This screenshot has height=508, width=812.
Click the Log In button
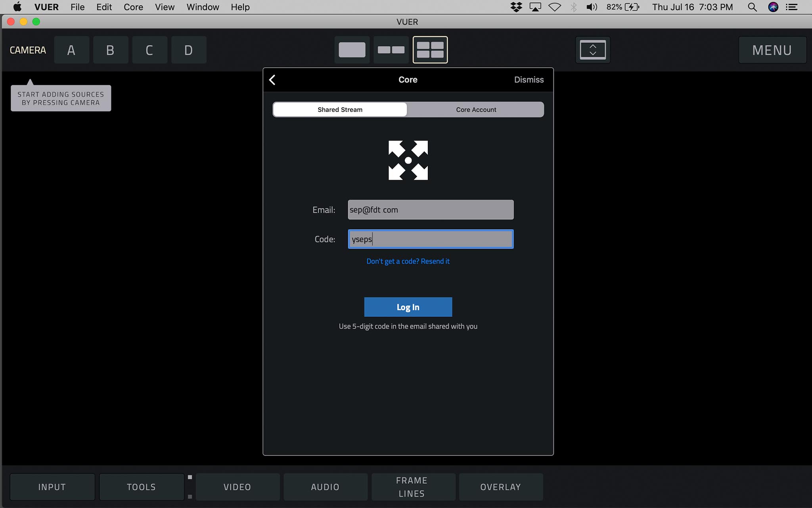point(408,307)
